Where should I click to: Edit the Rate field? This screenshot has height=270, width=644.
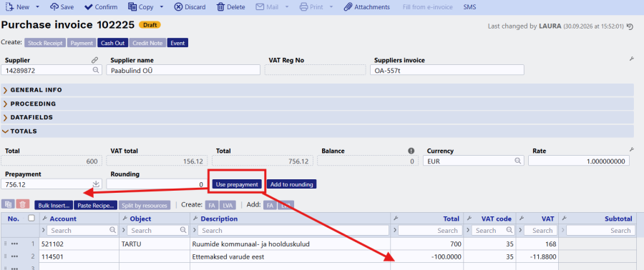pos(579,161)
